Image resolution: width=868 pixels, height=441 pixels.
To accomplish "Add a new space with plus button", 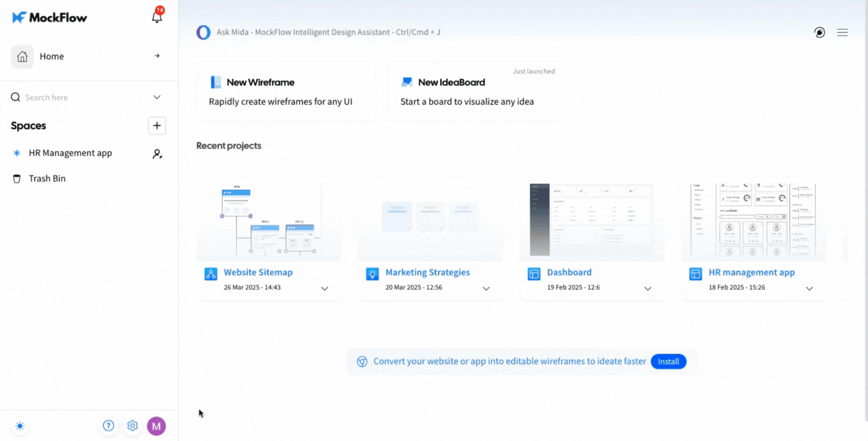I will point(157,125).
